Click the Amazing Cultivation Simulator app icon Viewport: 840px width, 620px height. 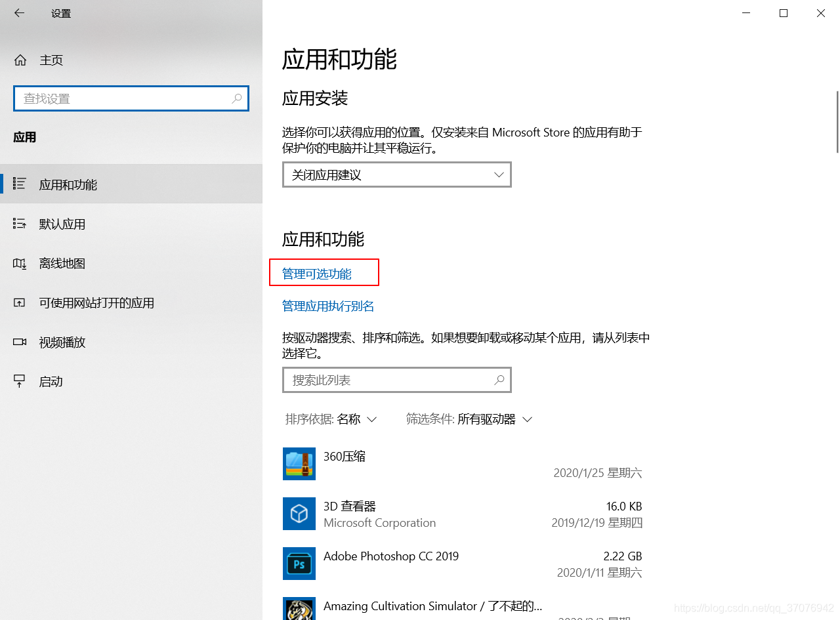click(x=299, y=609)
